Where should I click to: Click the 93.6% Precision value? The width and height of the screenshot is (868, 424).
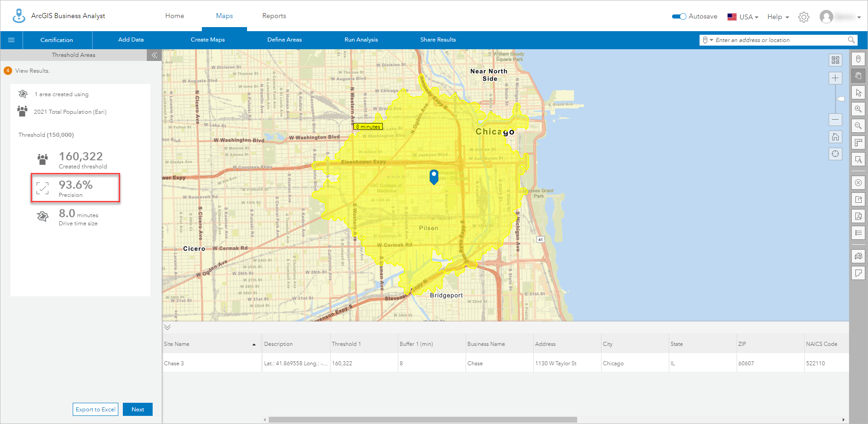click(75, 185)
